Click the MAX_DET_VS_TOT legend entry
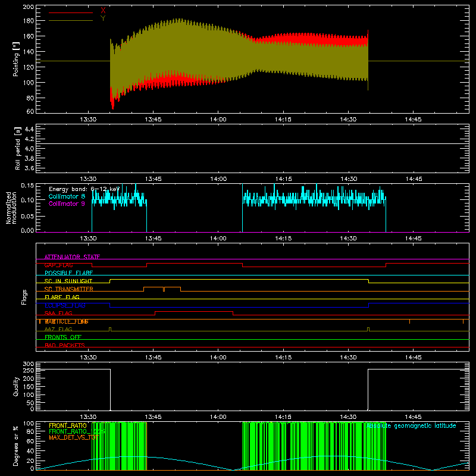 [x=74, y=437]
